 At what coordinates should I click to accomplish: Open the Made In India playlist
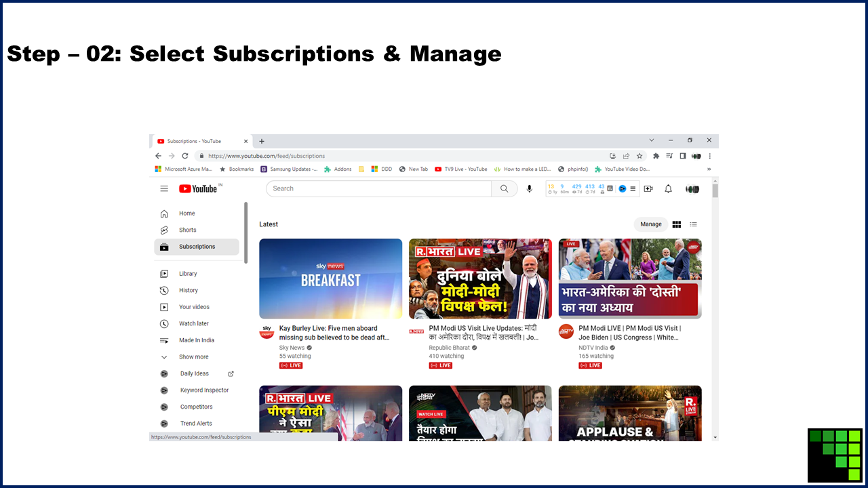(x=197, y=340)
